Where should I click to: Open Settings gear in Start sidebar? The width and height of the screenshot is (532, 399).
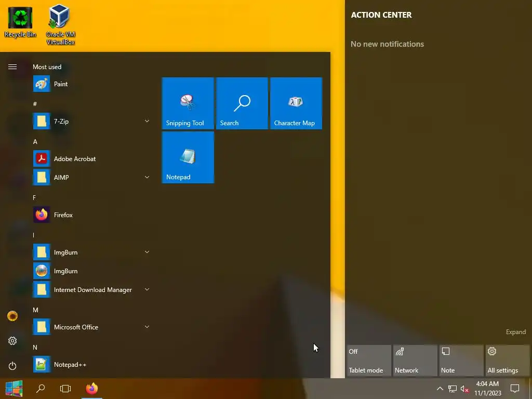(12, 341)
